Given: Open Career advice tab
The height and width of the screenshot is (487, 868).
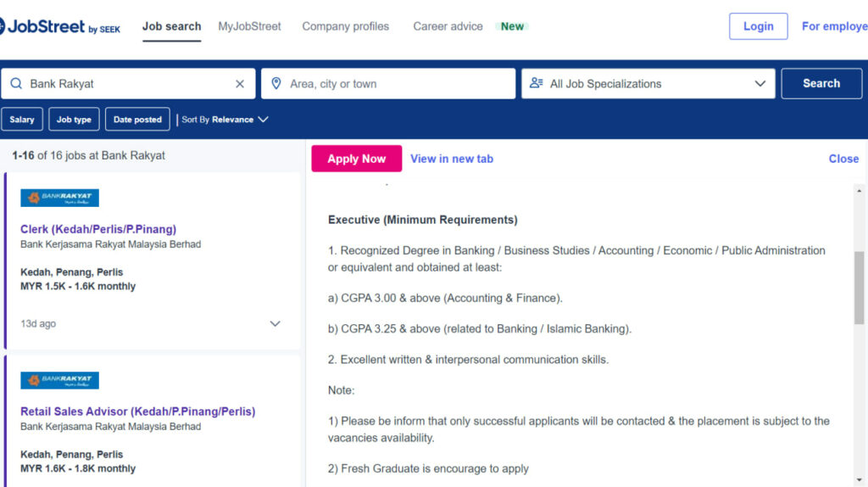Looking at the screenshot, I should click(x=448, y=26).
